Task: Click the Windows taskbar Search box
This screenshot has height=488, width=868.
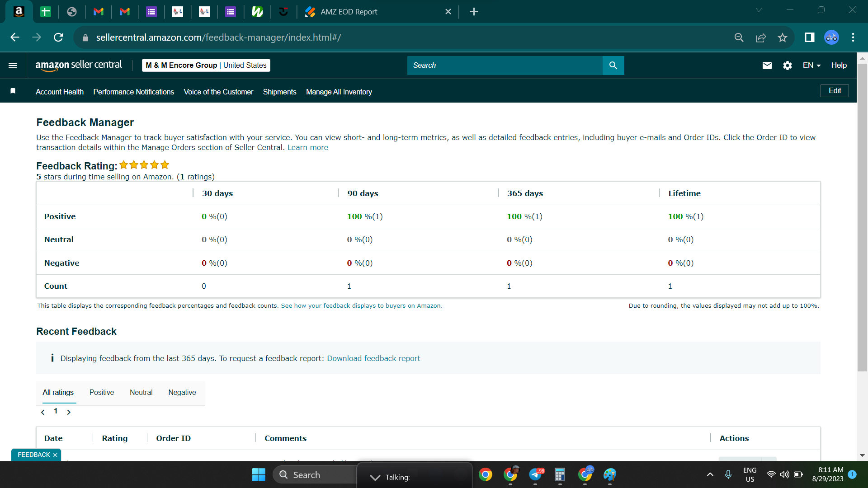Action: pos(315,475)
